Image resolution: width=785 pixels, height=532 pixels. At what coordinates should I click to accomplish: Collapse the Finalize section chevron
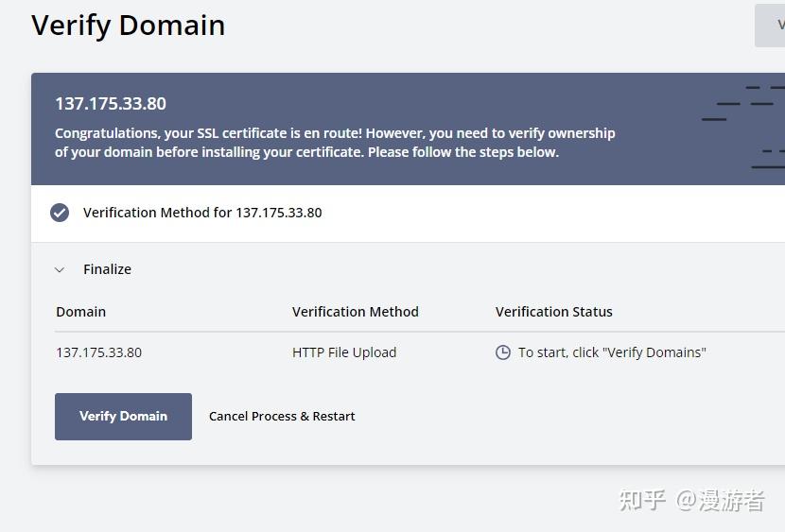click(60, 270)
